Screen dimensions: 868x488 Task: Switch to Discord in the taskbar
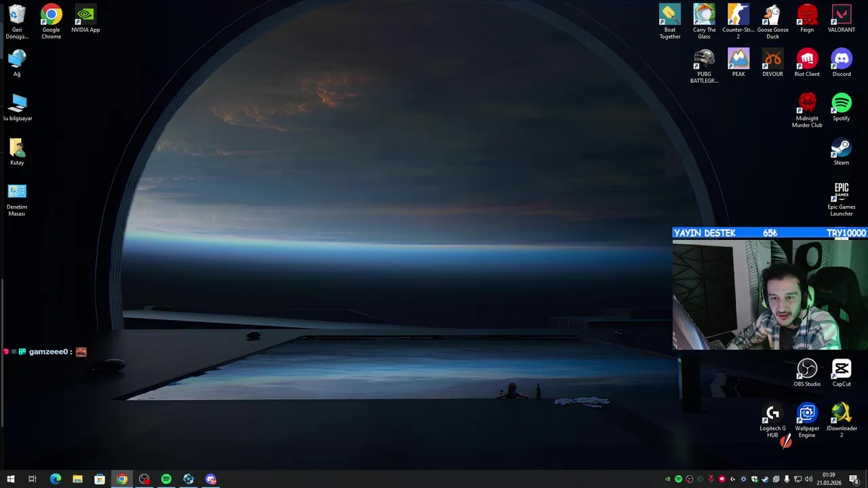(211, 479)
